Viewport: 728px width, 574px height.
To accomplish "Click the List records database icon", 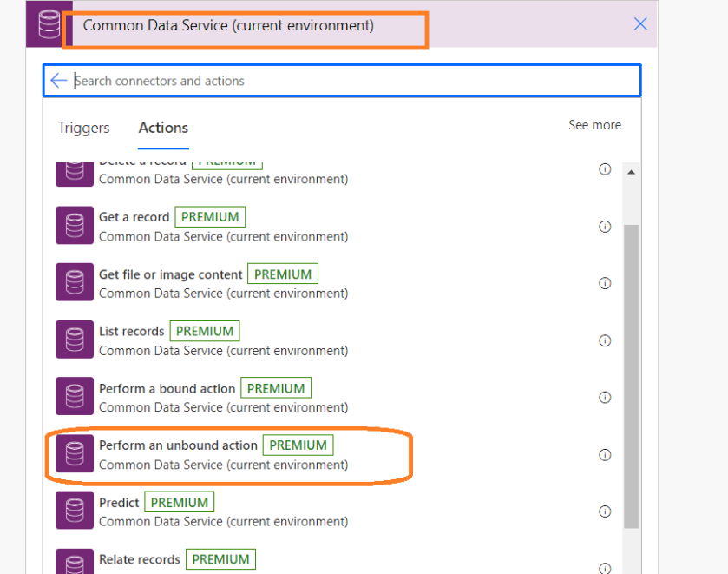I will tap(75, 340).
